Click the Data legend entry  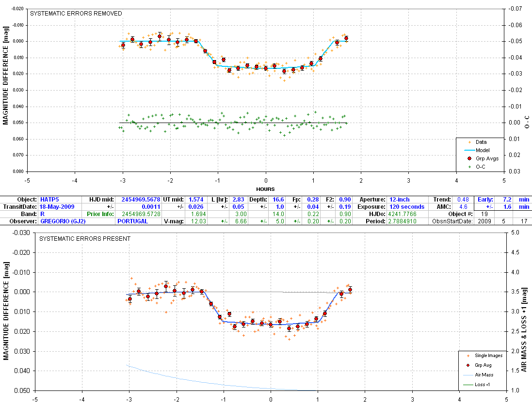click(x=481, y=142)
